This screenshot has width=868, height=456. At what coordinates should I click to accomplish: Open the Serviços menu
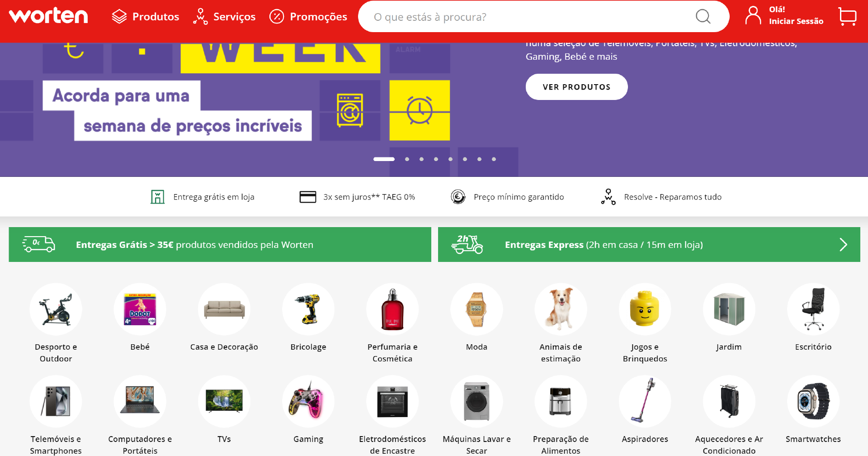pyautogui.click(x=224, y=17)
